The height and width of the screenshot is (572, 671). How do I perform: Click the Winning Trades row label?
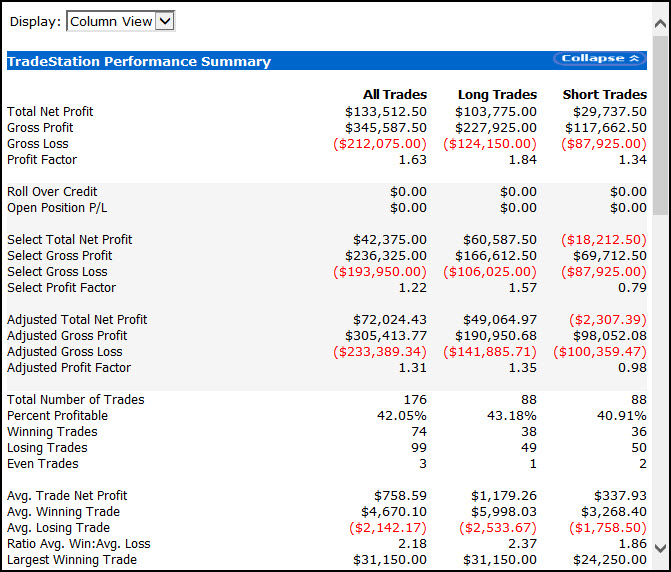tap(52, 432)
